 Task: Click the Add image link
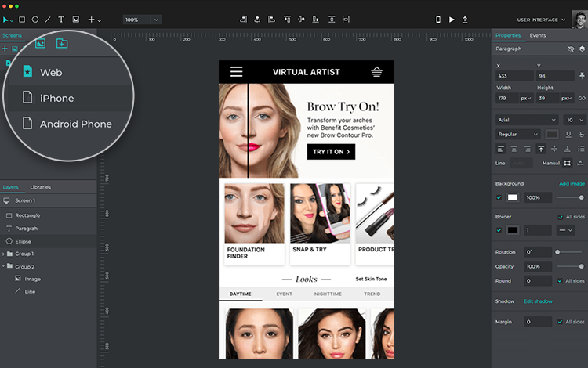[x=572, y=183]
